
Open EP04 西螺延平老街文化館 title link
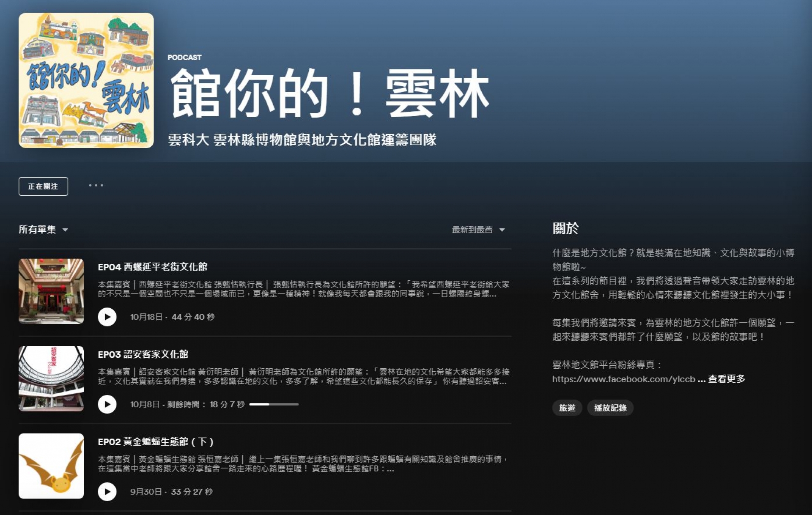coord(152,267)
